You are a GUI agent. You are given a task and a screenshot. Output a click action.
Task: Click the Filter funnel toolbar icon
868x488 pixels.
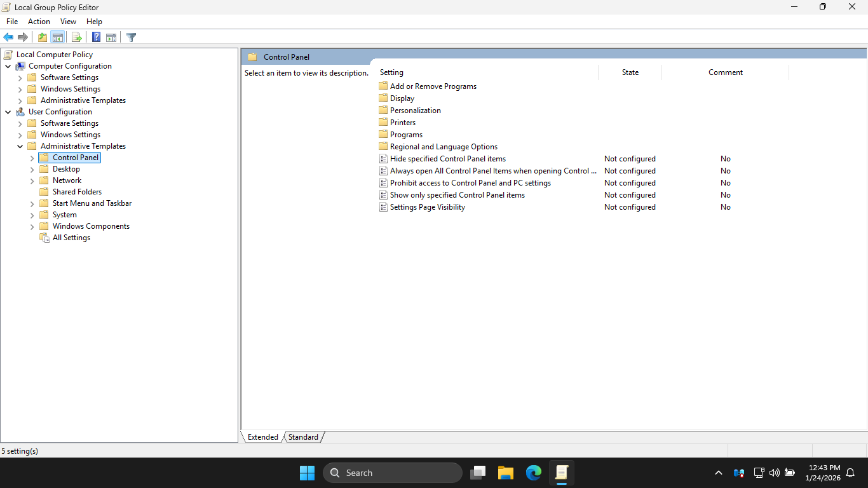(132, 37)
